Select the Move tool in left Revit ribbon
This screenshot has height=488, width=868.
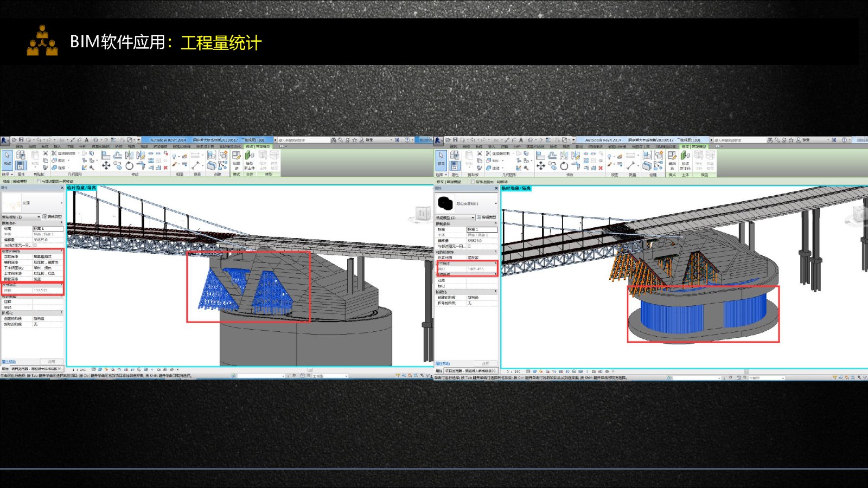point(106,166)
